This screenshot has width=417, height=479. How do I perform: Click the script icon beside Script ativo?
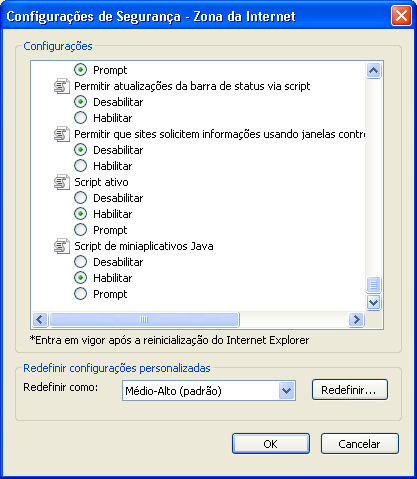click(62, 182)
